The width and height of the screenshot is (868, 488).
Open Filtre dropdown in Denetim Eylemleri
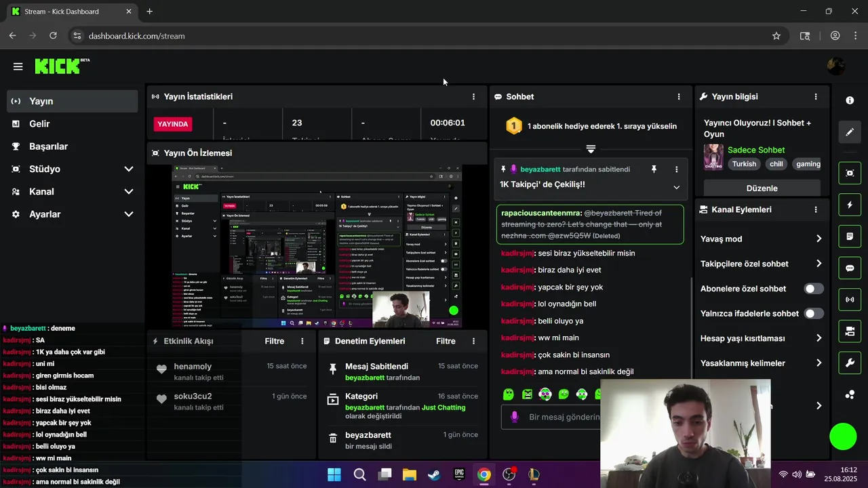point(446,341)
